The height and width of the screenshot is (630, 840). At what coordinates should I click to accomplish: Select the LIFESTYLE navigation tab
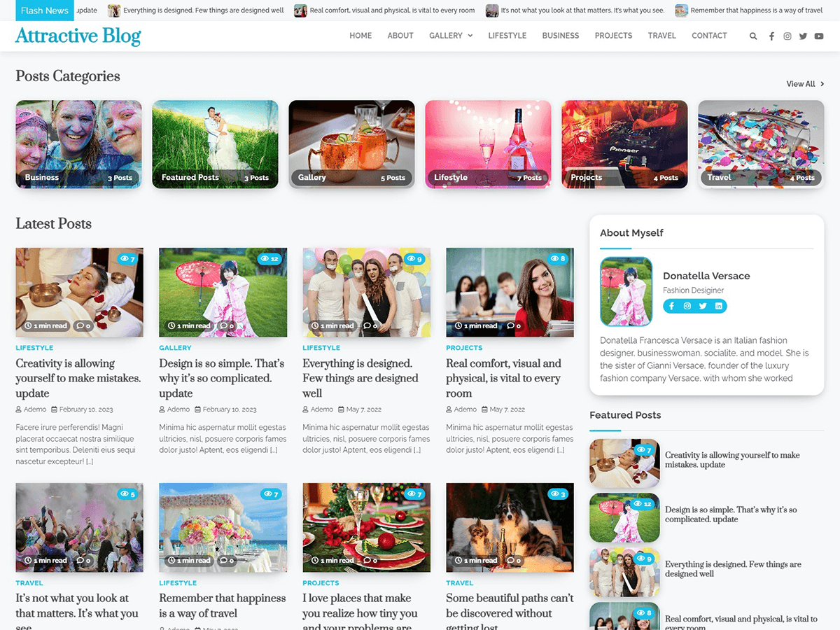(x=507, y=36)
